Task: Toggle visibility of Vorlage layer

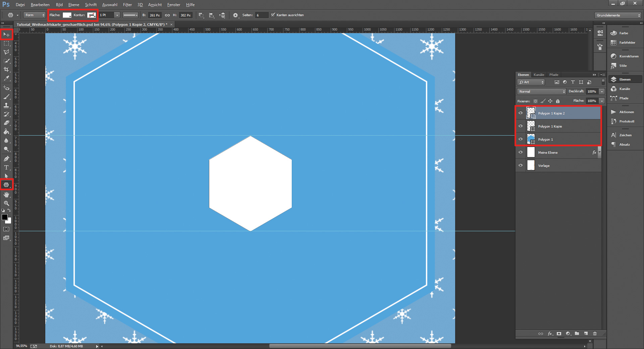Action: coord(521,165)
